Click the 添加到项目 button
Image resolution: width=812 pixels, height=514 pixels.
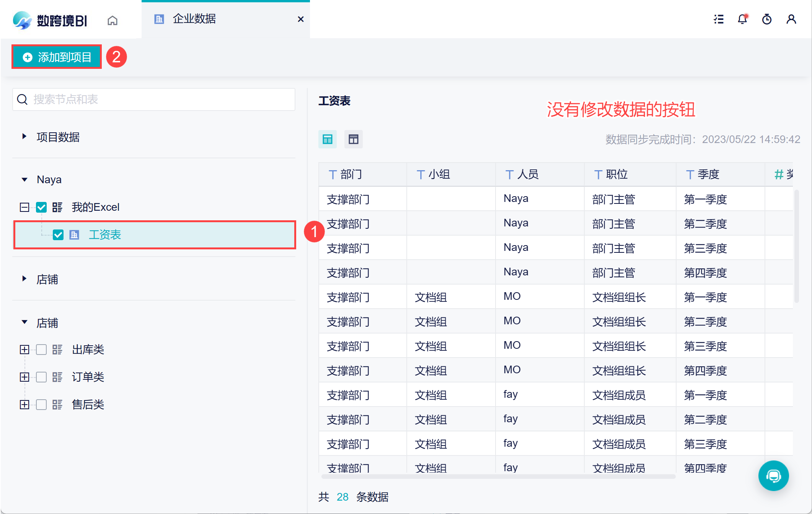[x=57, y=57]
